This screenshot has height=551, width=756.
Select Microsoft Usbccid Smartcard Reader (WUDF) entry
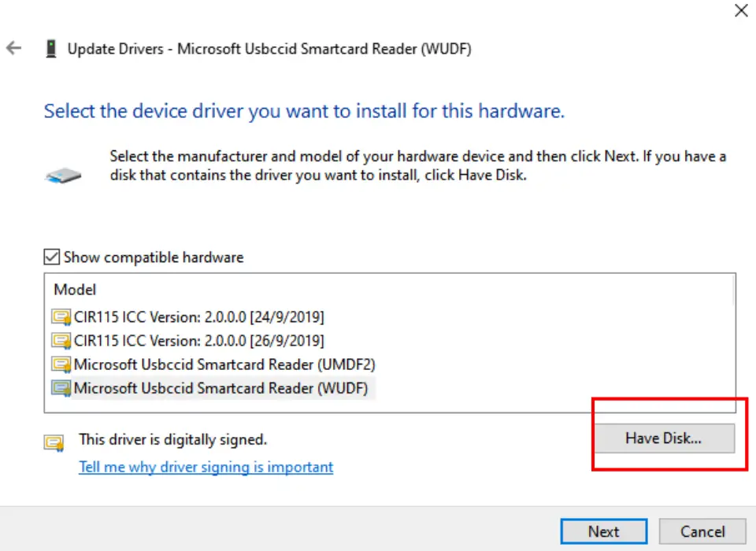(x=220, y=388)
